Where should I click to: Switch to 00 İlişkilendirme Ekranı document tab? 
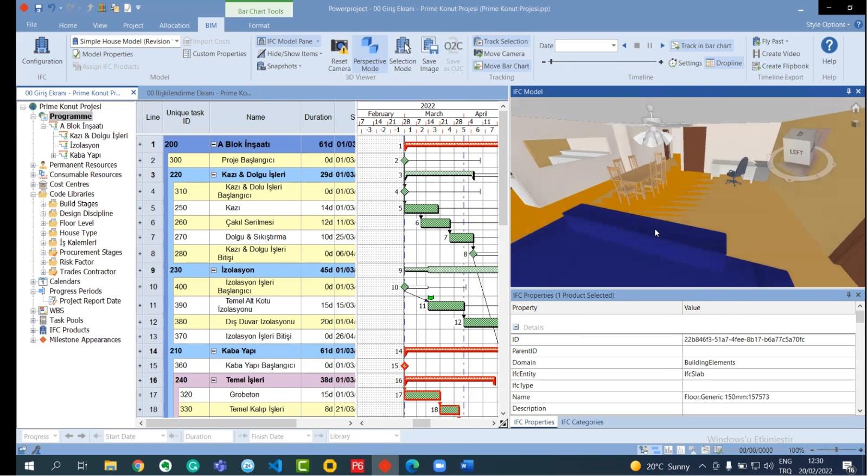199,93
